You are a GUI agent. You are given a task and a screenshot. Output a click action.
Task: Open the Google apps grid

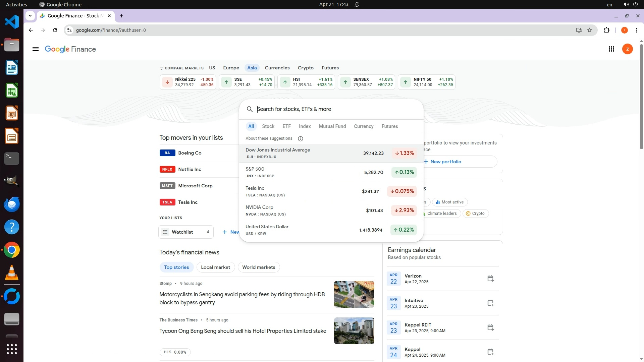(611, 49)
